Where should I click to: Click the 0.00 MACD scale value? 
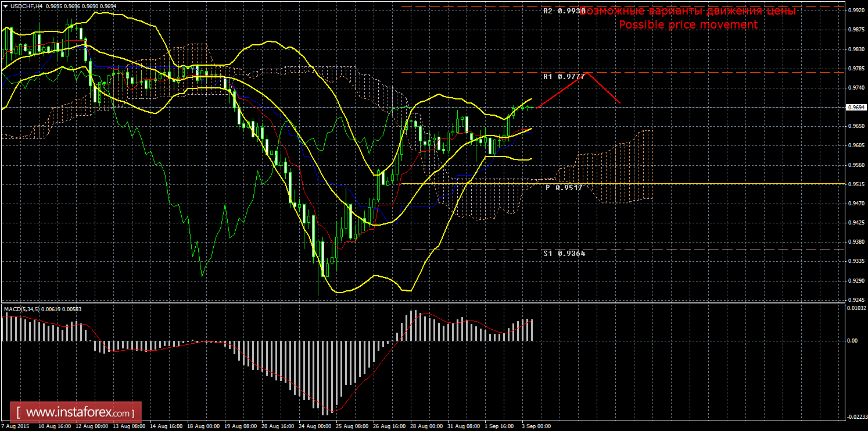coord(852,341)
